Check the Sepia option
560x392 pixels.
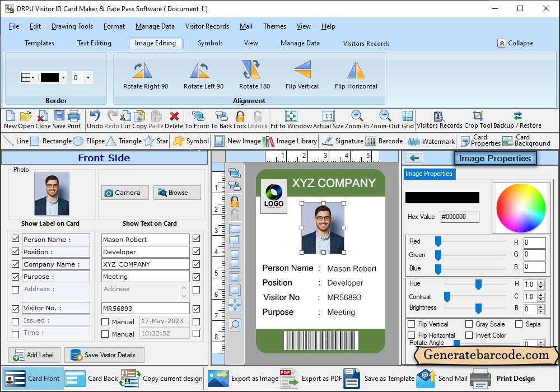[x=519, y=324]
